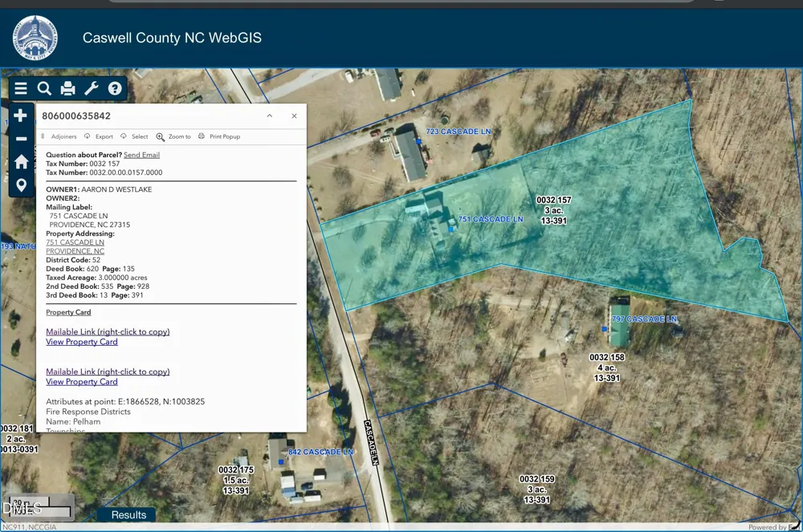The width and height of the screenshot is (803, 532).
Task: Open the first View Property Card link
Action: click(x=81, y=342)
